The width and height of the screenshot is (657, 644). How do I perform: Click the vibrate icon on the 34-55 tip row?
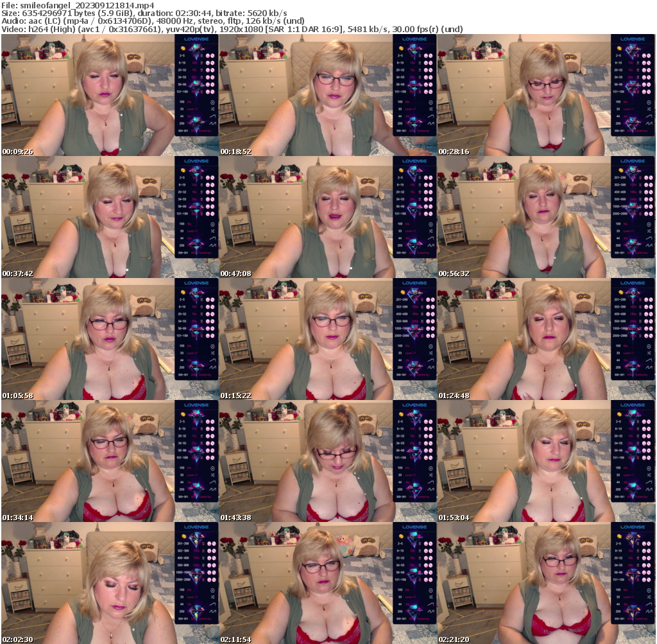pyautogui.click(x=208, y=77)
